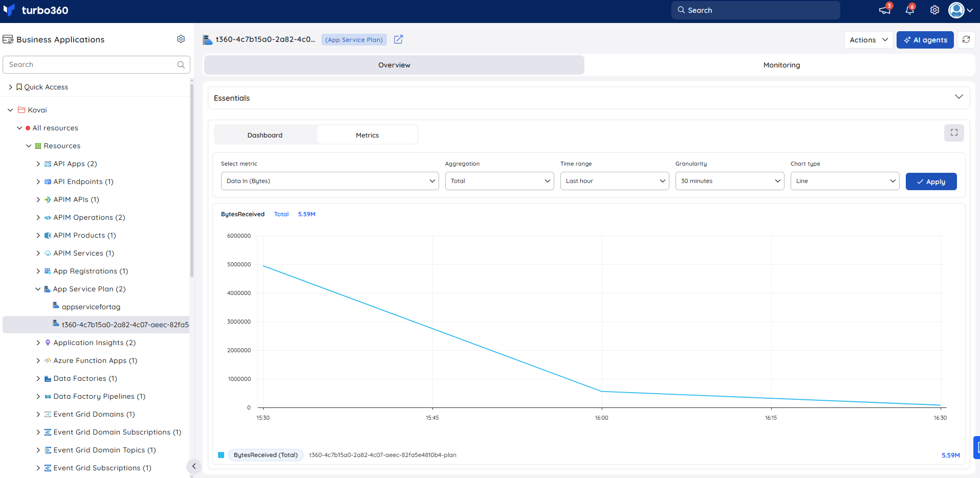The width and height of the screenshot is (980, 478).
Task: Expand the Essentials section
Action: coord(959,97)
